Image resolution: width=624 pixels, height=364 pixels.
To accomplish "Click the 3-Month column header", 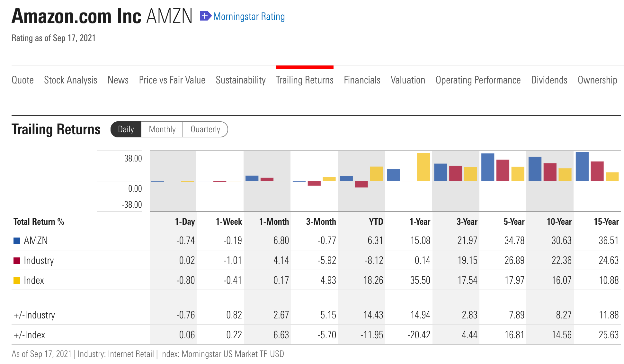I will click(321, 222).
